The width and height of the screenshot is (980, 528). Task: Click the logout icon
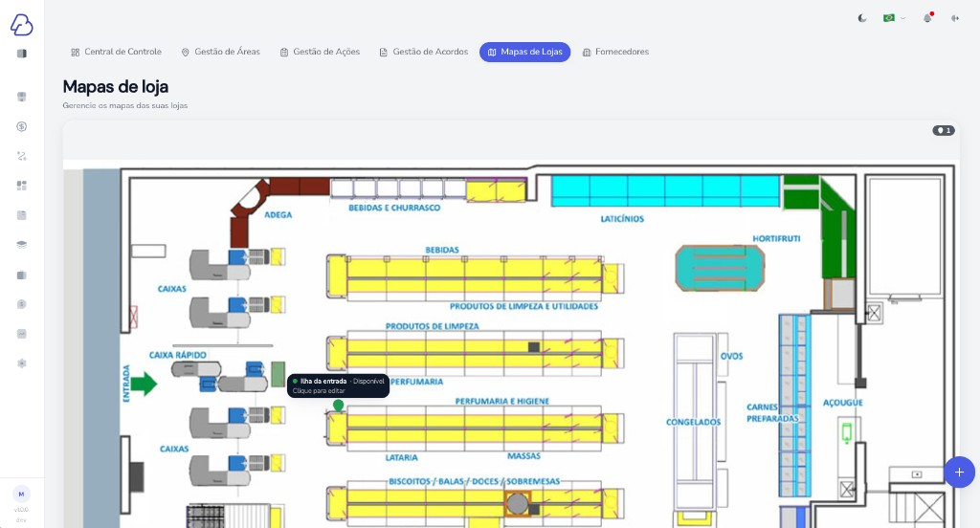tap(955, 18)
